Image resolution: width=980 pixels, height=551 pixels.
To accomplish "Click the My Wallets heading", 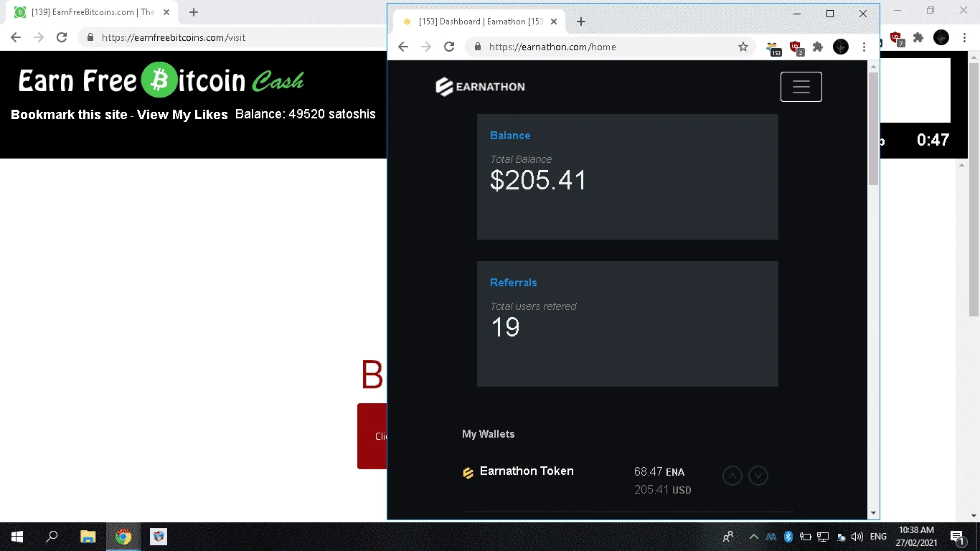I will click(489, 434).
